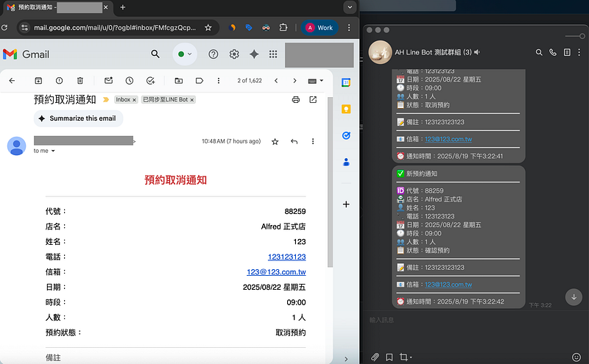Viewport: 589px width, 364px height.
Task: Reply to the email
Action: click(x=294, y=141)
